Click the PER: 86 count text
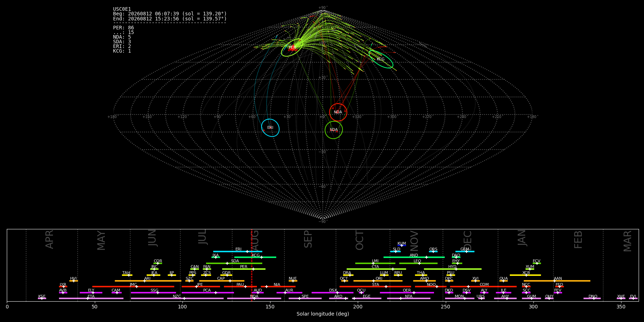This screenshot has height=322, width=644. click(x=123, y=28)
